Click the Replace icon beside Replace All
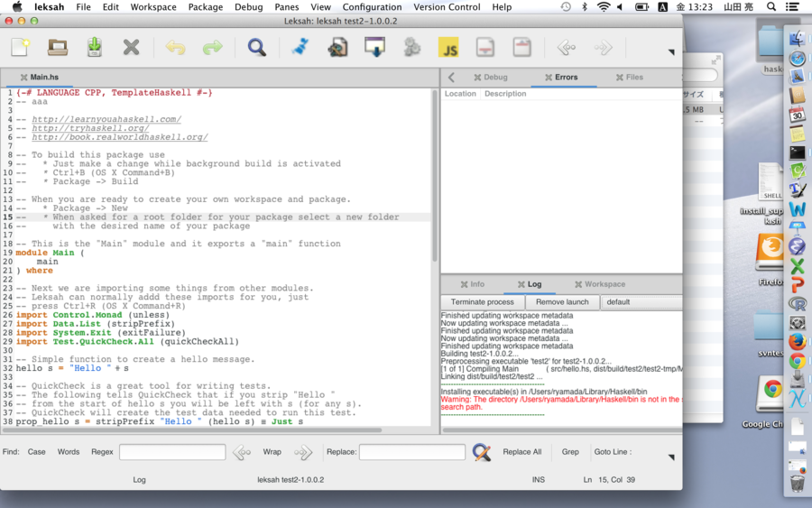This screenshot has height=508, width=812. click(x=482, y=452)
